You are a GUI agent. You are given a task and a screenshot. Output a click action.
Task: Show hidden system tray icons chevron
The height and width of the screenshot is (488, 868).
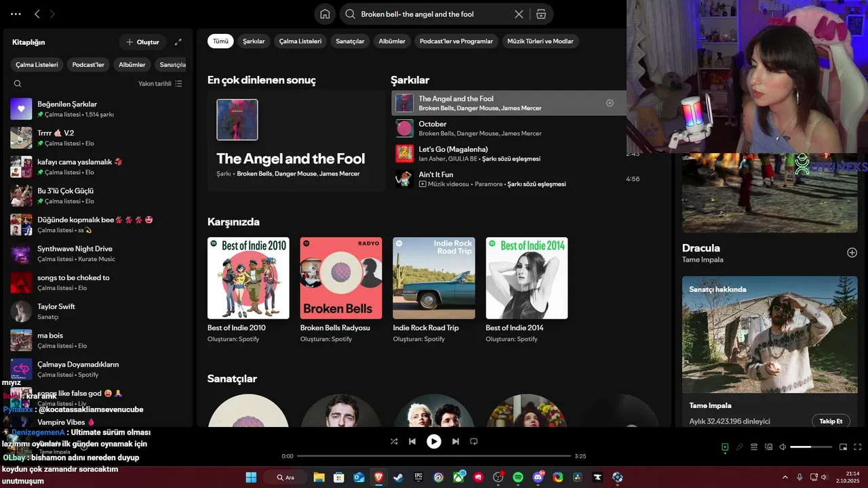785,477
